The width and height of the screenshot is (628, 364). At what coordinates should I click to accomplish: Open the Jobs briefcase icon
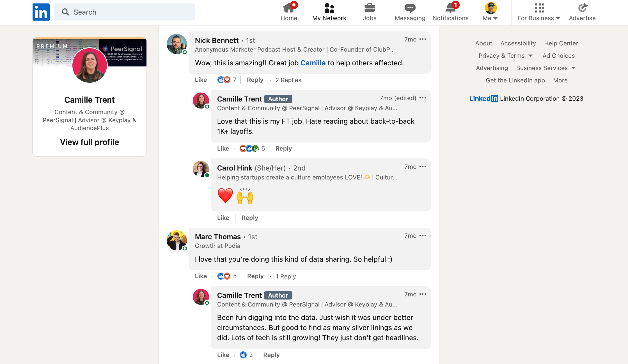pos(369,8)
